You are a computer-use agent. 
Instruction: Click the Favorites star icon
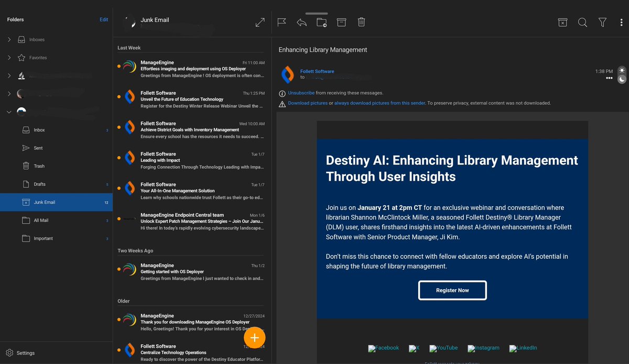pyautogui.click(x=21, y=58)
